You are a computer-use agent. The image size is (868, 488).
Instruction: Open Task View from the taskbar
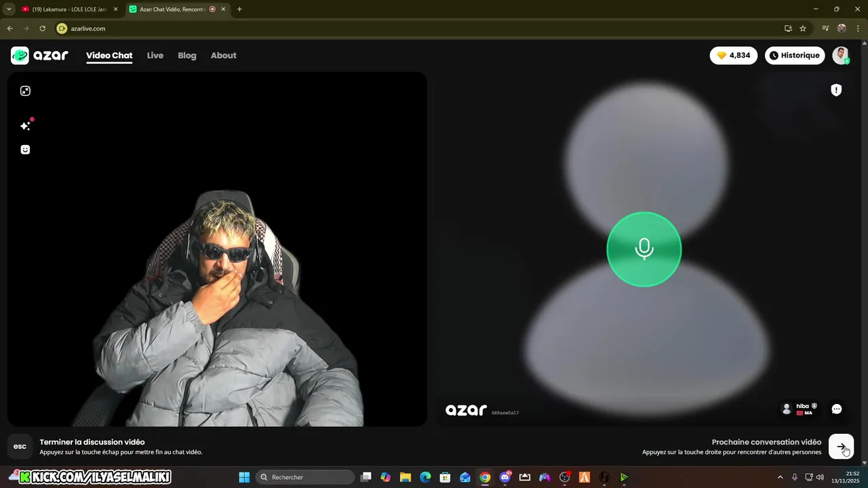[x=366, y=477]
